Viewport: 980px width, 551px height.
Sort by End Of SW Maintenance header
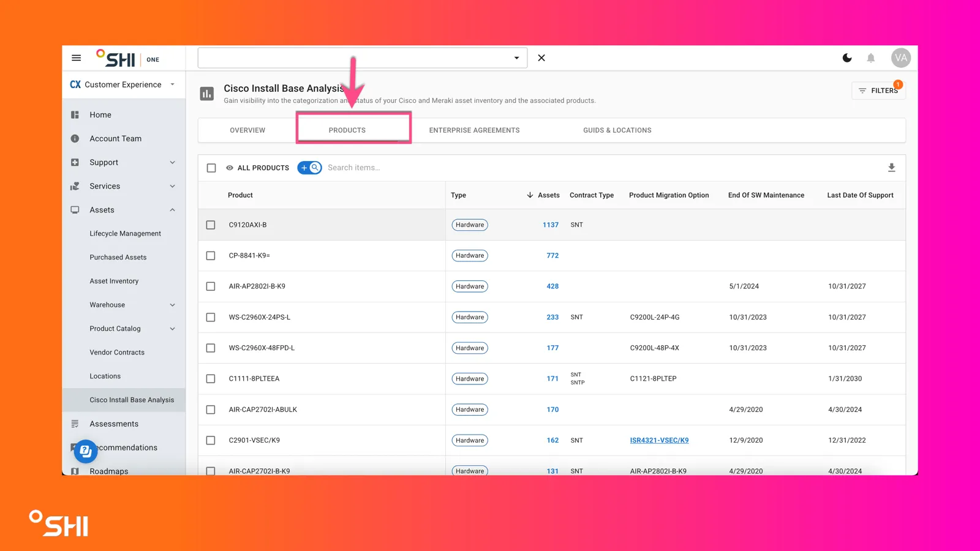[766, 195]
